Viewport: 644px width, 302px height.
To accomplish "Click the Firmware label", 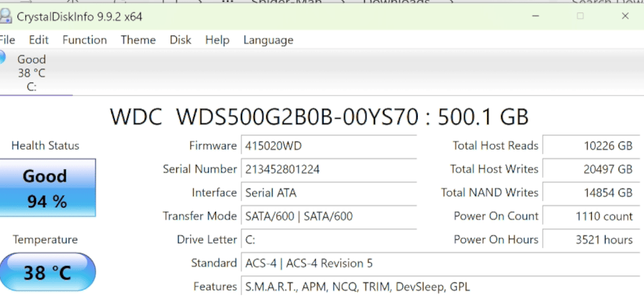I will [x=212, y=145].
